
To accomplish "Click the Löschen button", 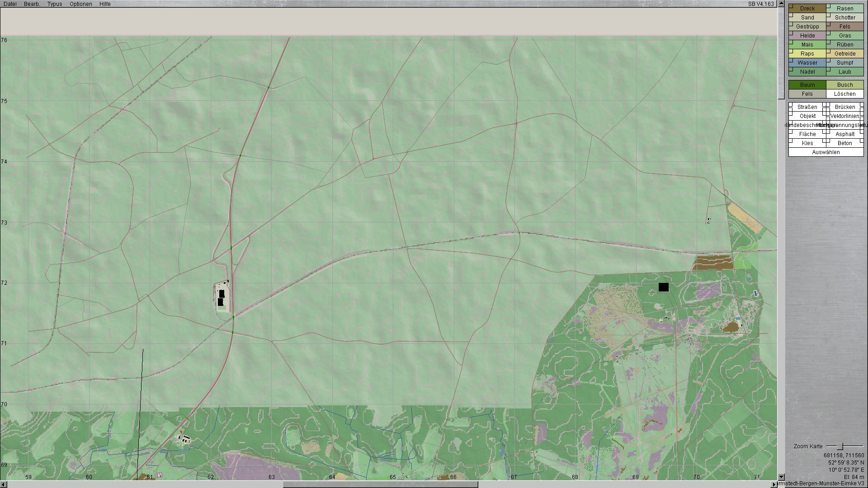I will pos(844,94).
